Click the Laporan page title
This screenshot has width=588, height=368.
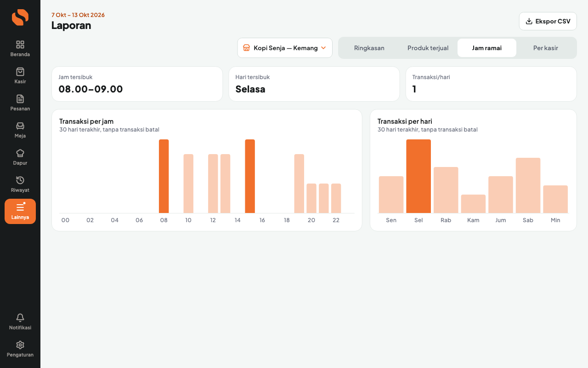(x=71, y=25)
